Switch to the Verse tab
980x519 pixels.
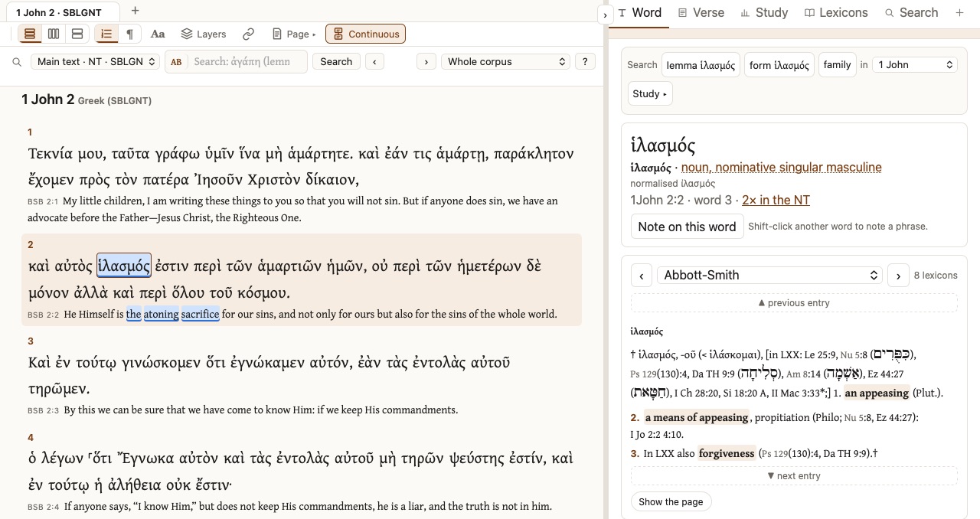700,13
